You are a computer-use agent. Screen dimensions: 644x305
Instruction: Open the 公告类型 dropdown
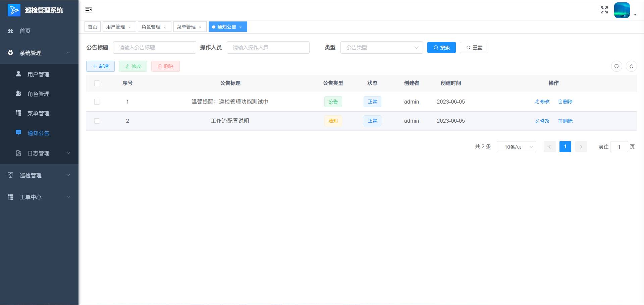point(382,48)
